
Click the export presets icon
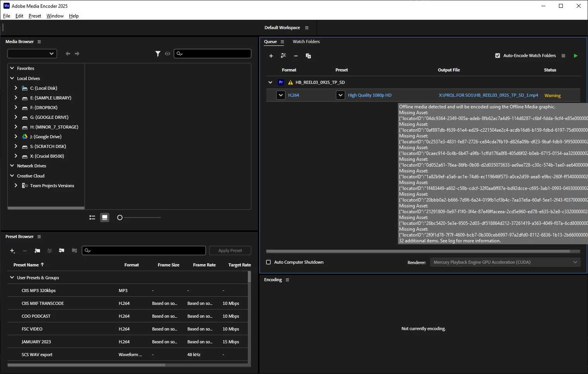coord(74,250)
